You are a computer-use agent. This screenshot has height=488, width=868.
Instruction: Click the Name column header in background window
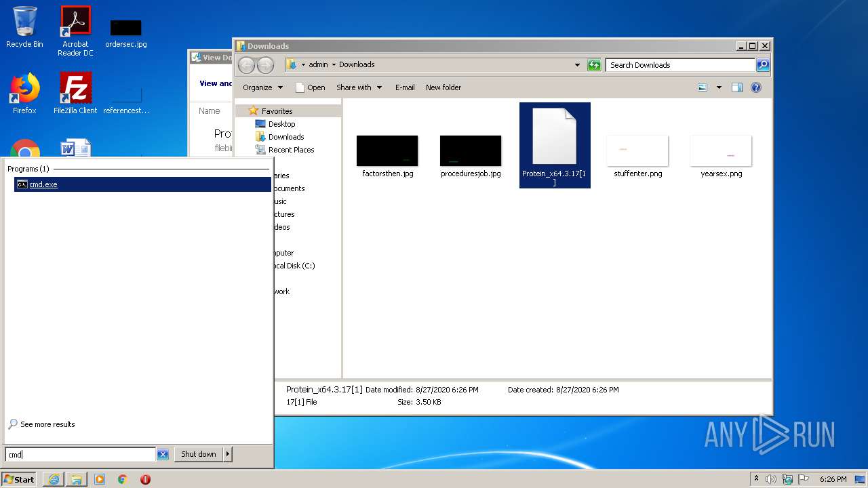[209, 111]
